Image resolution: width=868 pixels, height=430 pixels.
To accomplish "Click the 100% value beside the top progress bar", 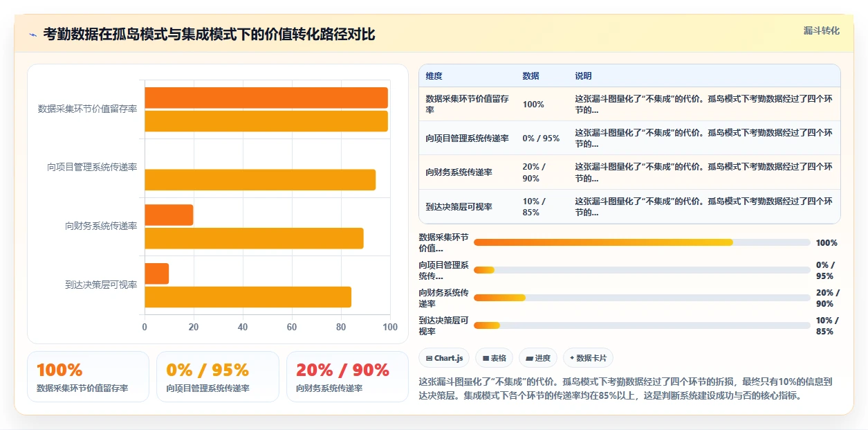I will 827,242.
